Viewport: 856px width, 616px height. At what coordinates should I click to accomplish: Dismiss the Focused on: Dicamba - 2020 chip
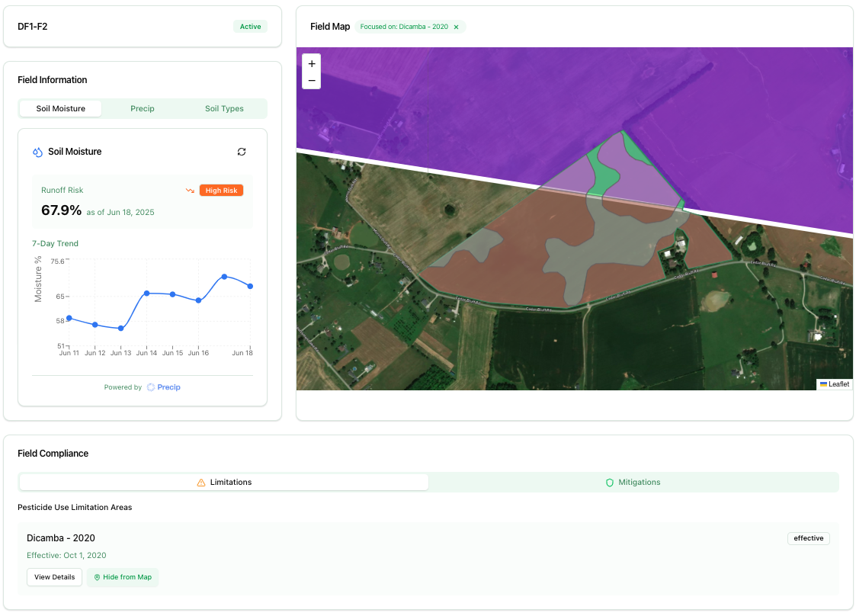456,26
